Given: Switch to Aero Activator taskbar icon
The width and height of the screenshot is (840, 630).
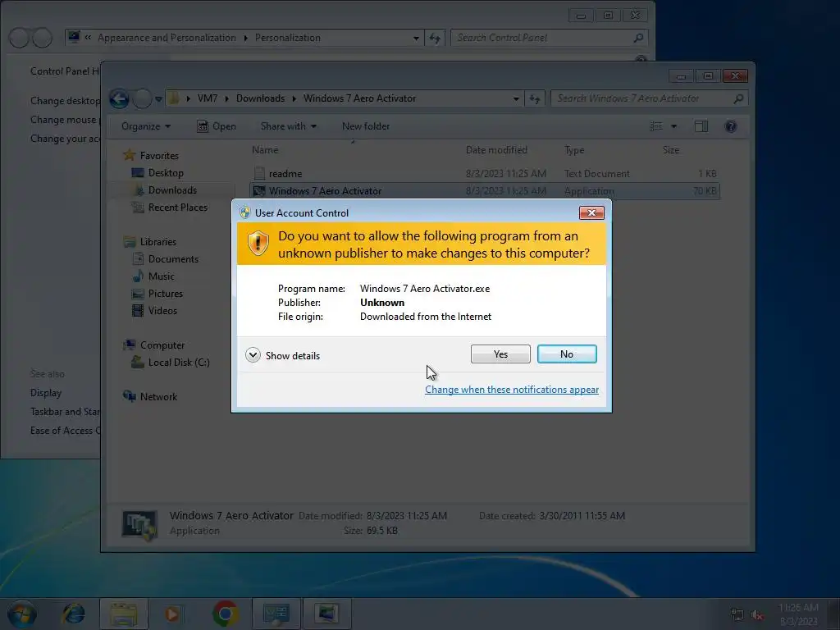Looking at the screenshot, I should click(x=326, y=614).
